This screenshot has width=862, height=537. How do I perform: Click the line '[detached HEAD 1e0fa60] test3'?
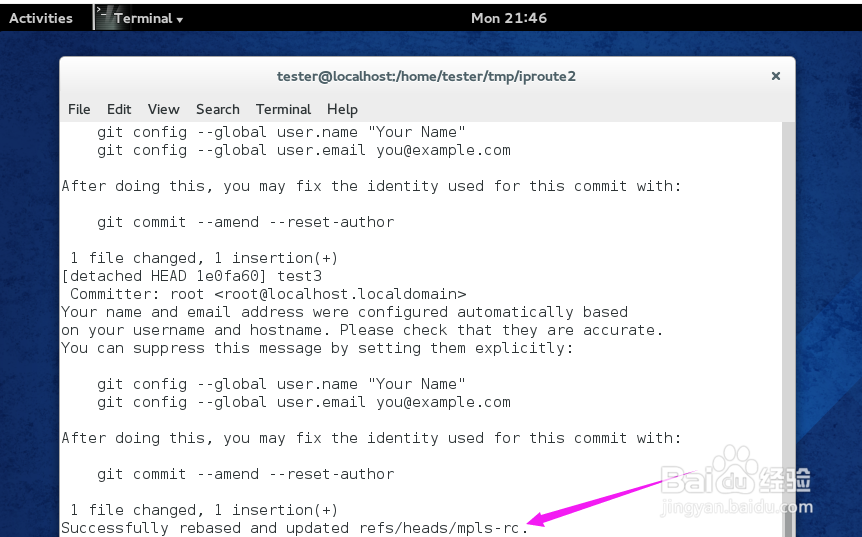coord(192,276)
